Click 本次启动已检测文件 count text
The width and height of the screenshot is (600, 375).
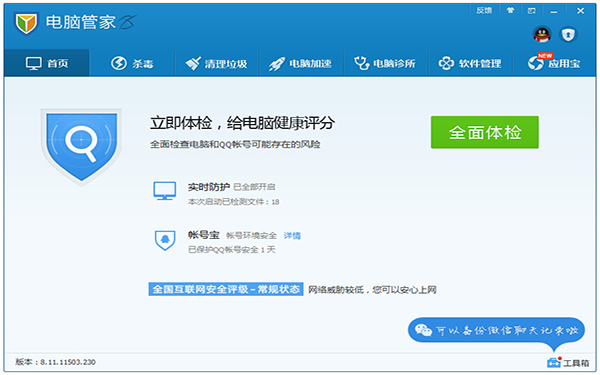tap(233, 202)
